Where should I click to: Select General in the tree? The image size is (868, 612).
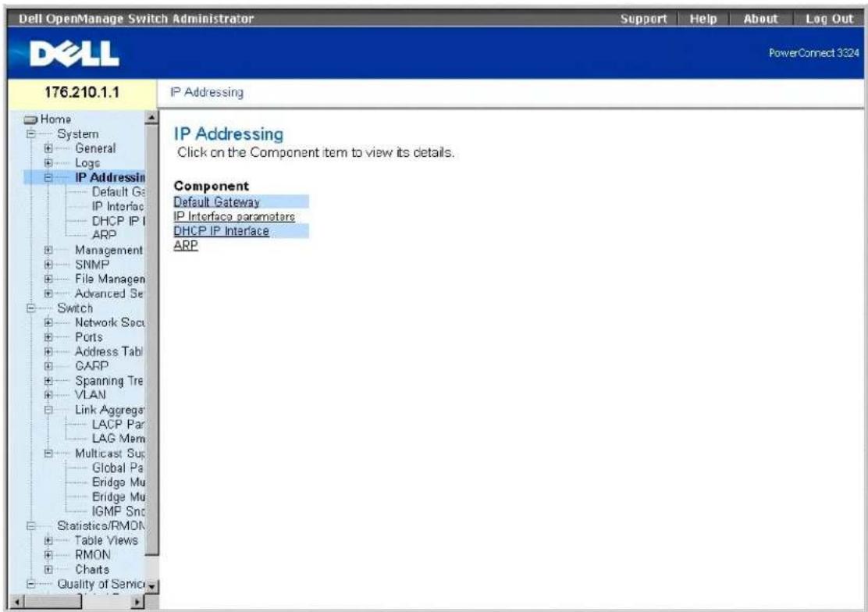(95, 148)
